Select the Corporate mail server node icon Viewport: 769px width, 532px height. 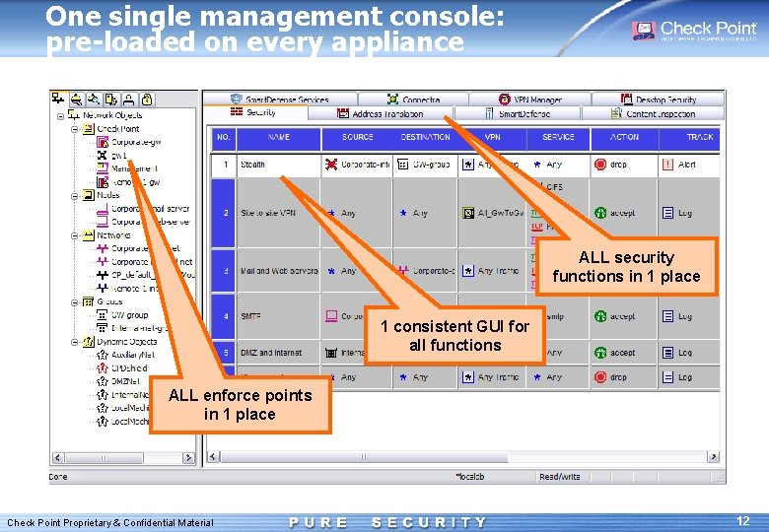pos(102,209)
